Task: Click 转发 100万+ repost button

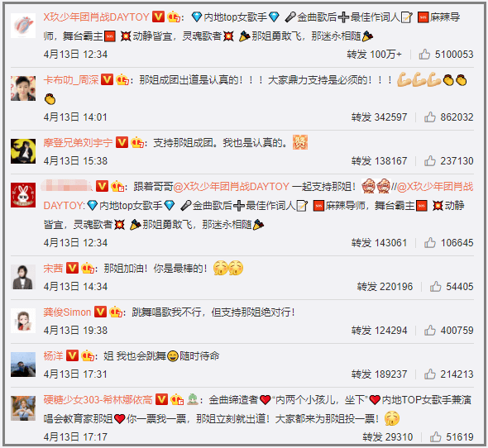Action: point(375,54)
